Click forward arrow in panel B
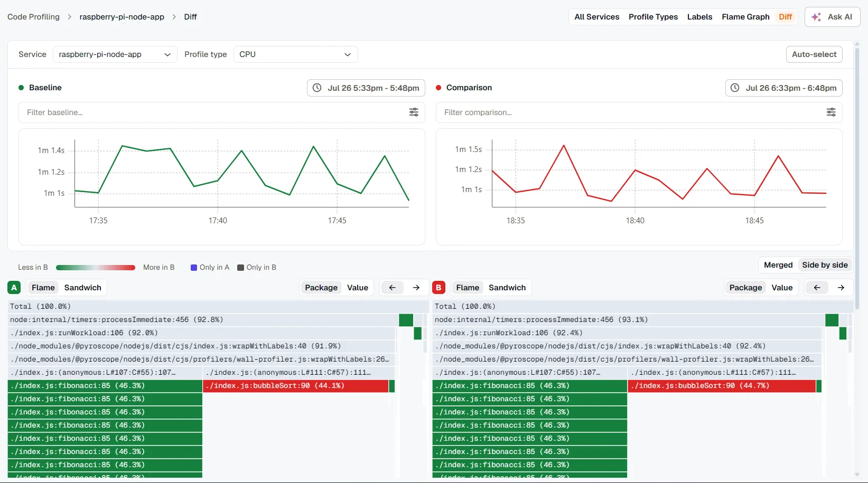The width and height of the screenshot is (868, 483). point(841,288)
